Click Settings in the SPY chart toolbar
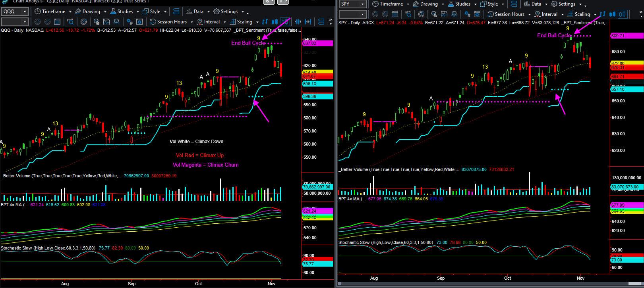644x288 pixels. (567, 4)
